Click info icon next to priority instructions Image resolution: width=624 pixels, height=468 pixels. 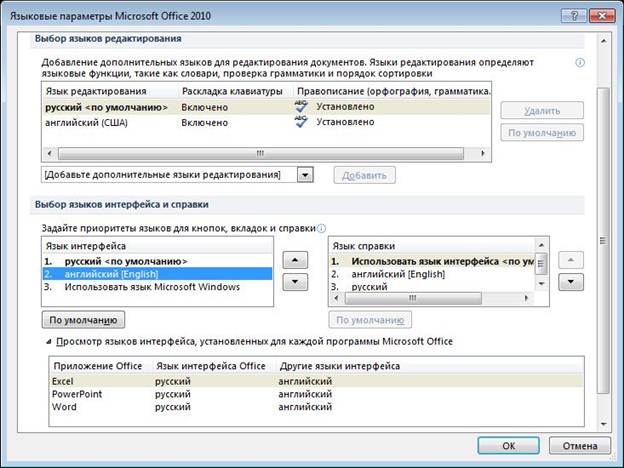pos(321,228)
